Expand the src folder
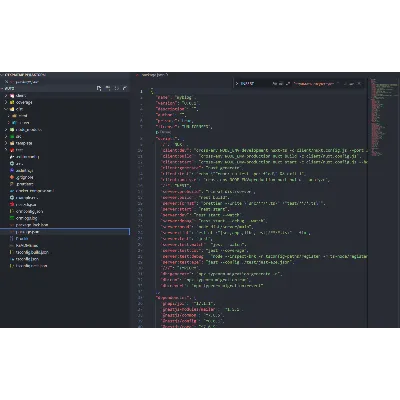 click(x=6, y=136)
